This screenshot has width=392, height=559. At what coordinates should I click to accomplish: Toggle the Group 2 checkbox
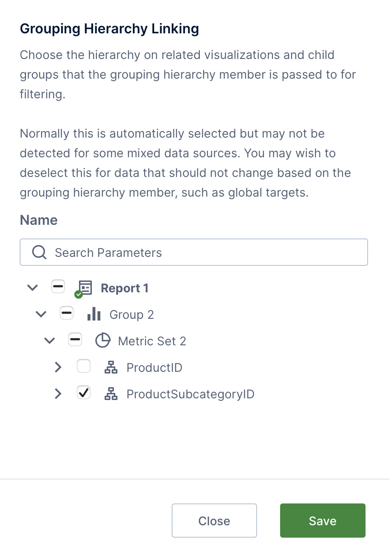click(67, 313)
